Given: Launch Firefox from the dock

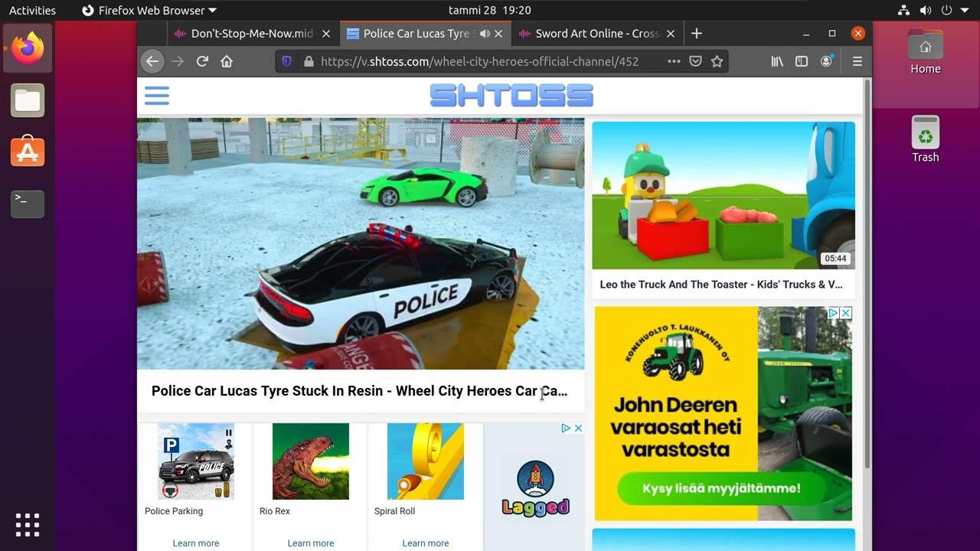Looking at the screenshot, I should click(28, 47).
